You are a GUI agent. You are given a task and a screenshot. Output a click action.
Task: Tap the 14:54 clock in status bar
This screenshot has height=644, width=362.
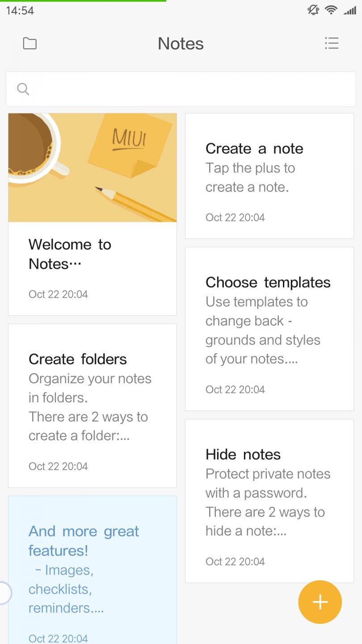coord(20,10)
